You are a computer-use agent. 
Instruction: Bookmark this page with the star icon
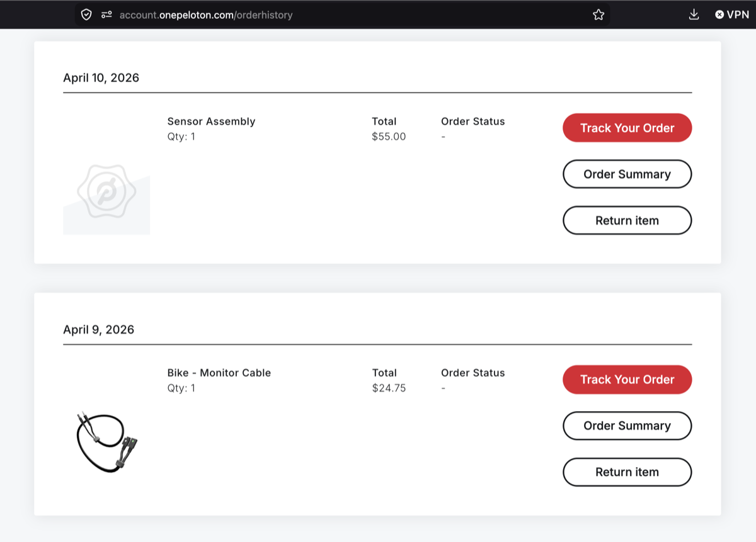tap(598, 14)
